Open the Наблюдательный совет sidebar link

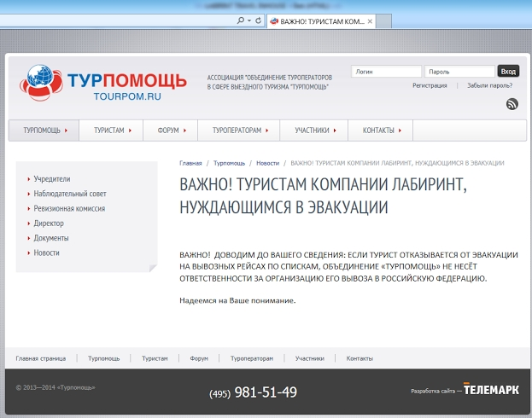70,194
